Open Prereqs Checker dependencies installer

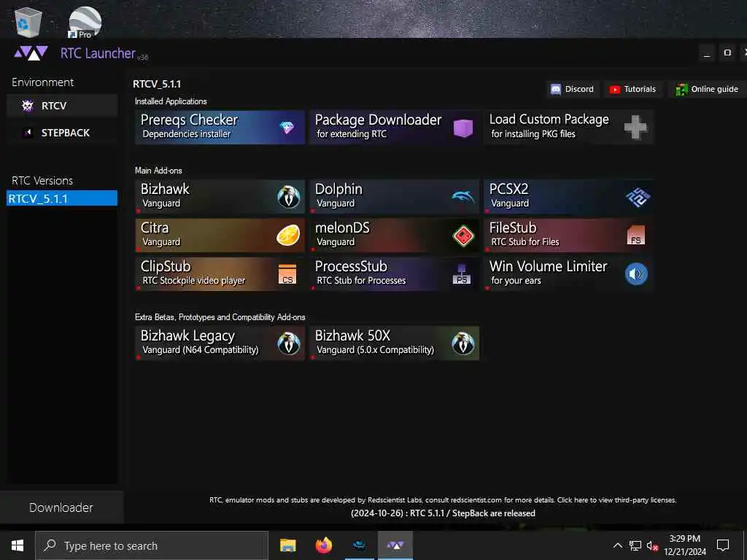[x=220, y=127]
